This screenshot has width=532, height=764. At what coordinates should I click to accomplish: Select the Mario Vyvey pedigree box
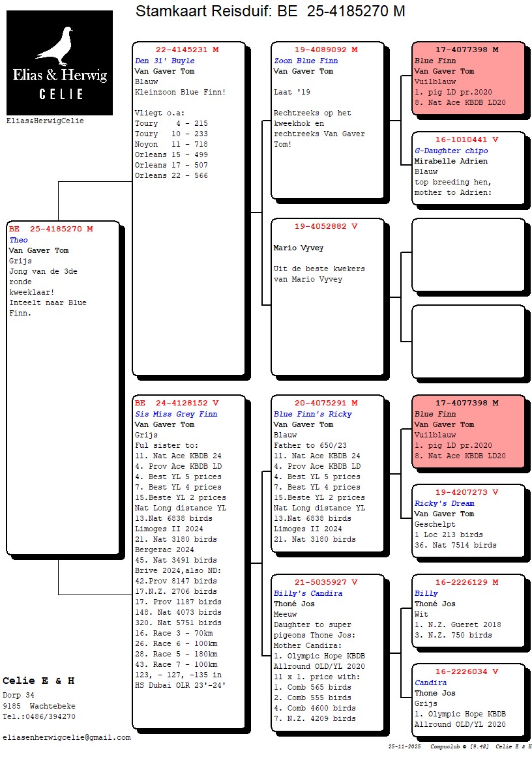click(x=327, y=297)
